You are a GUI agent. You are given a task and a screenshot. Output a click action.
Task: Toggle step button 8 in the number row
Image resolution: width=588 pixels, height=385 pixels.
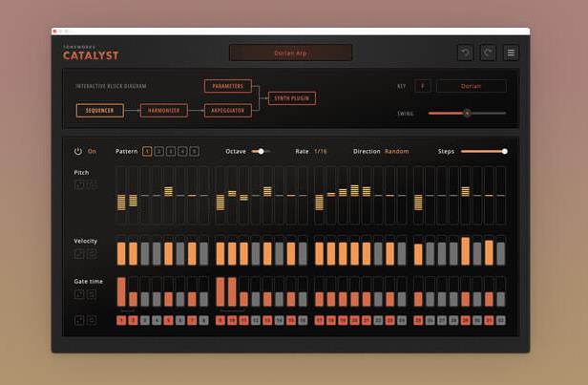(x=203, y=320)
